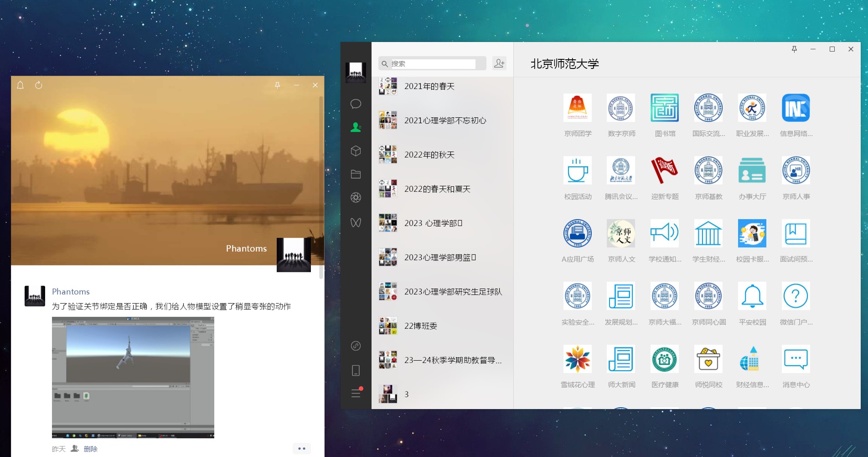Select the 2023心理学部研究生足球队 group
Image resolution: width=868 pixels, height=457 pixels.
tap(442, 291)
